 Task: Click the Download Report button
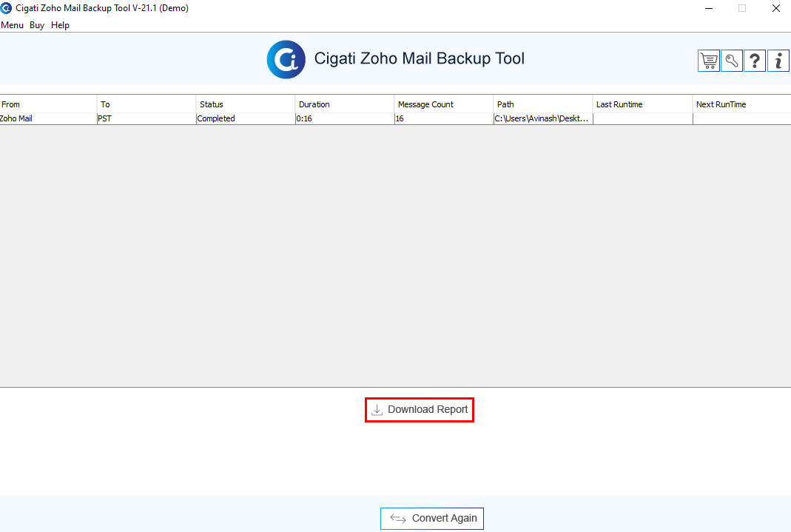(x=420, y=409)
